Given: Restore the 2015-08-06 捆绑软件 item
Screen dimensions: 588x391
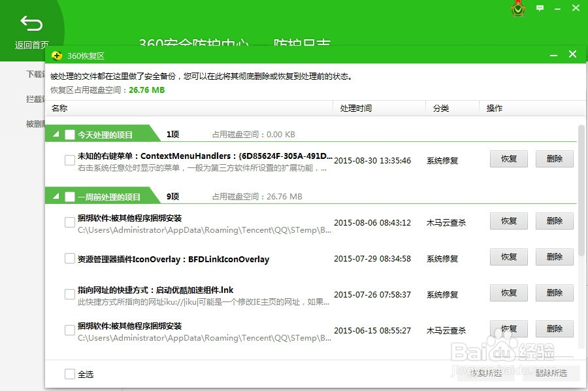Looking at the screenshot, I should 509,221.
